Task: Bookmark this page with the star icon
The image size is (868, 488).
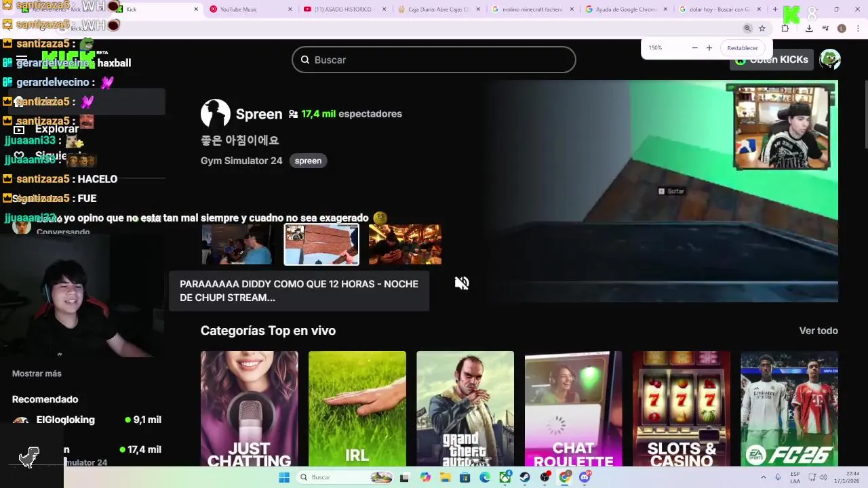Action: coord(762,28)
